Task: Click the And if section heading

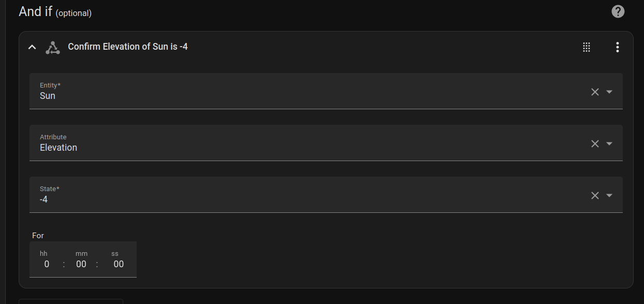Action: click(x=55, y=11)
